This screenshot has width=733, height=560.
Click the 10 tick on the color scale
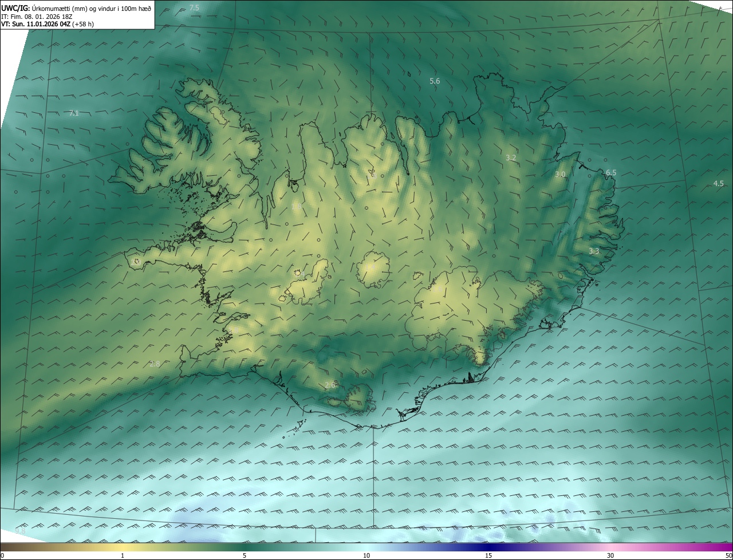(x=366, y=555)
